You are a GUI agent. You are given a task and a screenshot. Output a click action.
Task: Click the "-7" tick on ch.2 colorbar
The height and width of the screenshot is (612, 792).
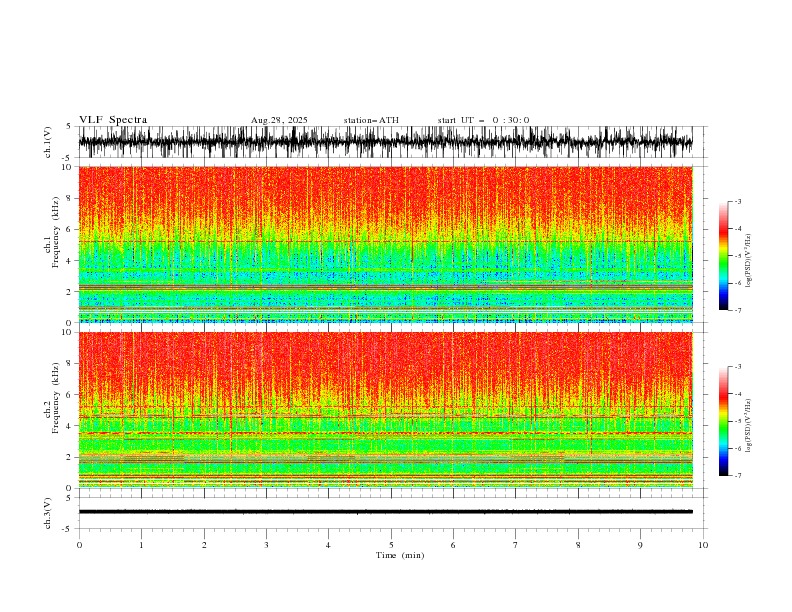pos(737,476)
